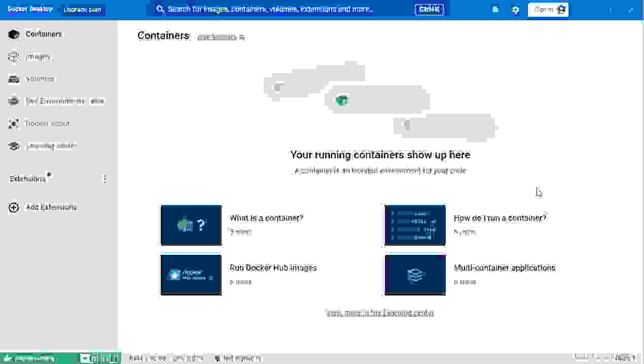
Task: Open the troubleshoot bug icon in the header
Action: (x=495, y=10)
